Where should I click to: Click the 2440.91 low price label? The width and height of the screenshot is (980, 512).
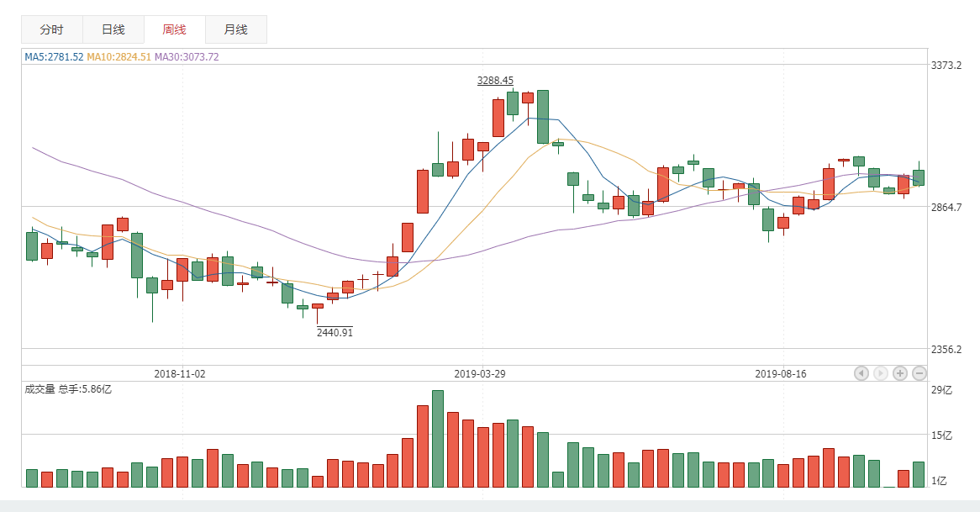(x=335, y=332)
